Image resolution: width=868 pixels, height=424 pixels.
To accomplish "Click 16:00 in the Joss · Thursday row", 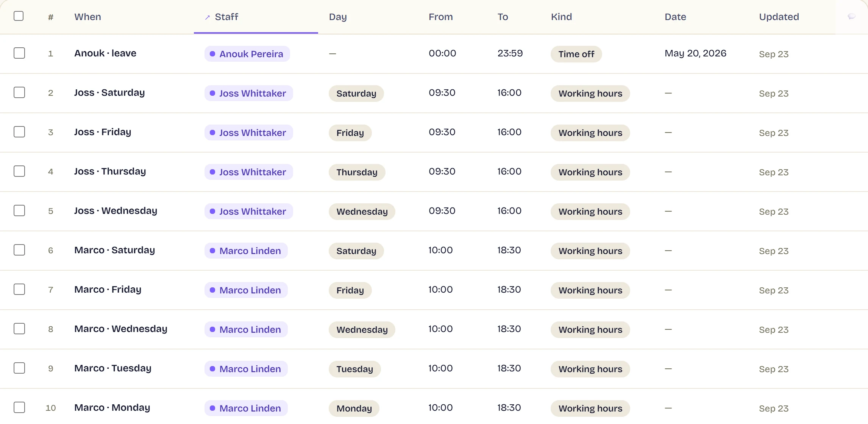I will (x=509, y=171).
